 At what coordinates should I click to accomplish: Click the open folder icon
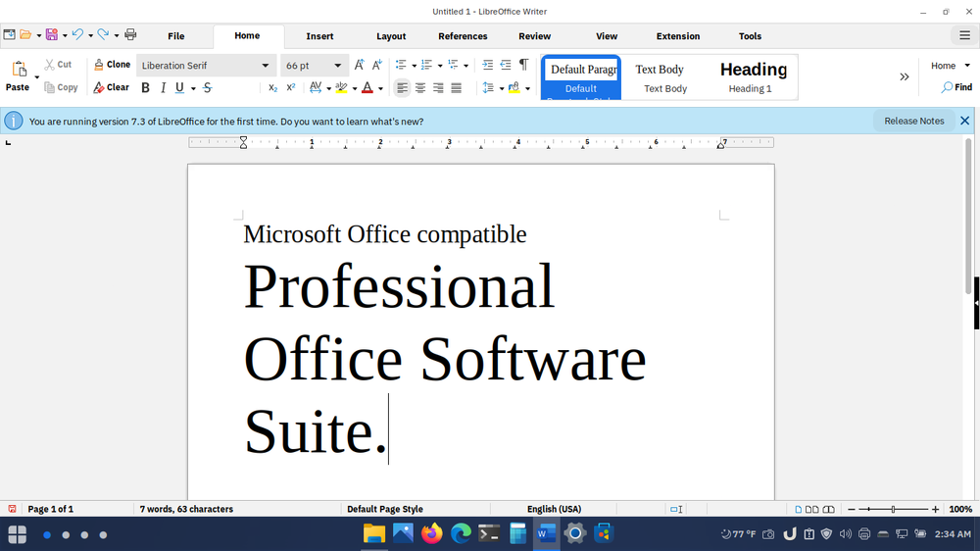tap(25, 34)
